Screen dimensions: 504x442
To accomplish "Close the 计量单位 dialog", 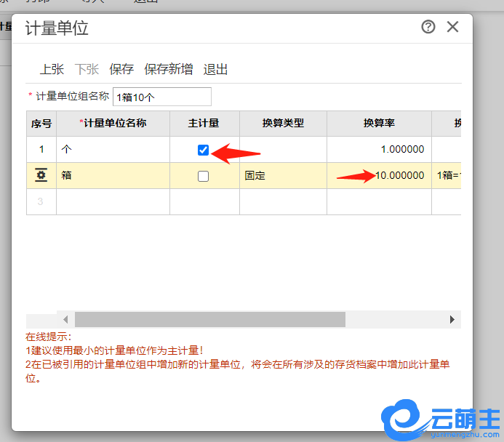I will pyautogui.click(x=452, y=27).
